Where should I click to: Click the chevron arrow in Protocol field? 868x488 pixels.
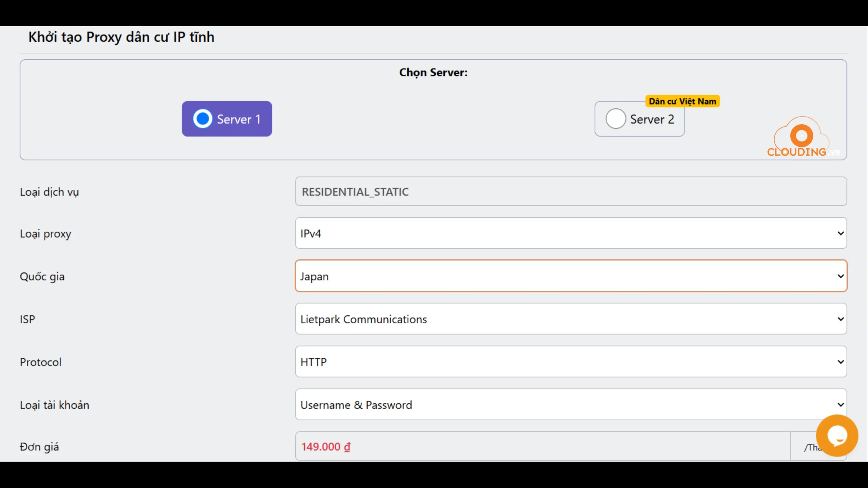click(841, 362)
